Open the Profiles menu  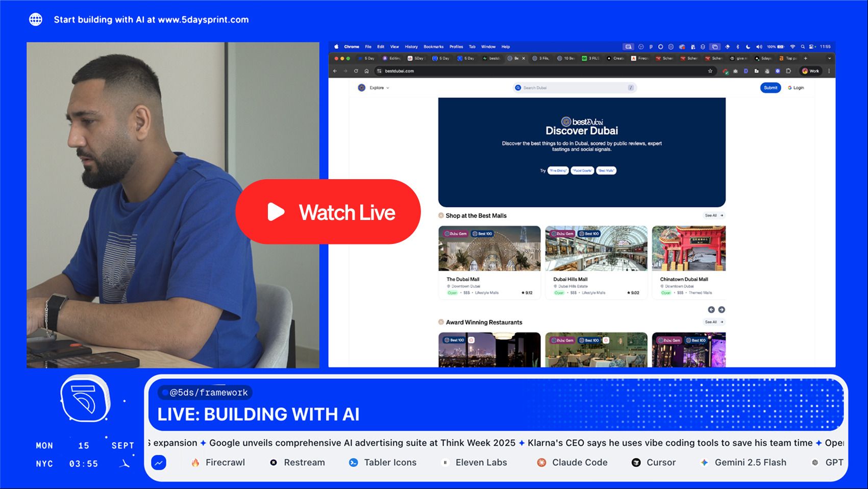[456, 46]
